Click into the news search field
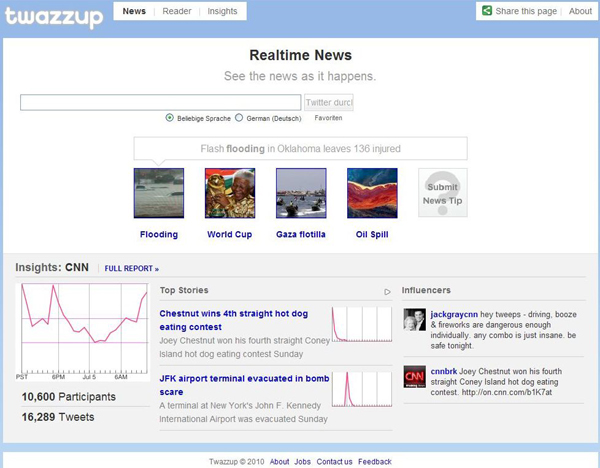Viewport: 600px width, 468px height. point(161,103)
